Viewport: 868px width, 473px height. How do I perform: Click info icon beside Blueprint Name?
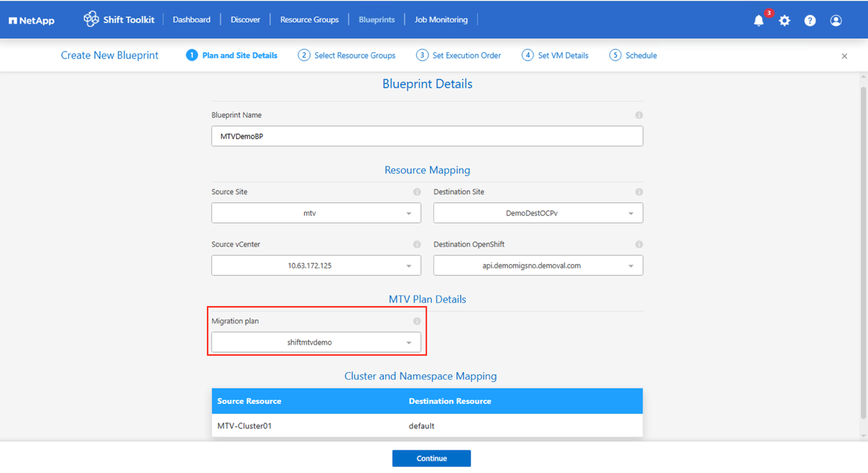click(639, 115)
